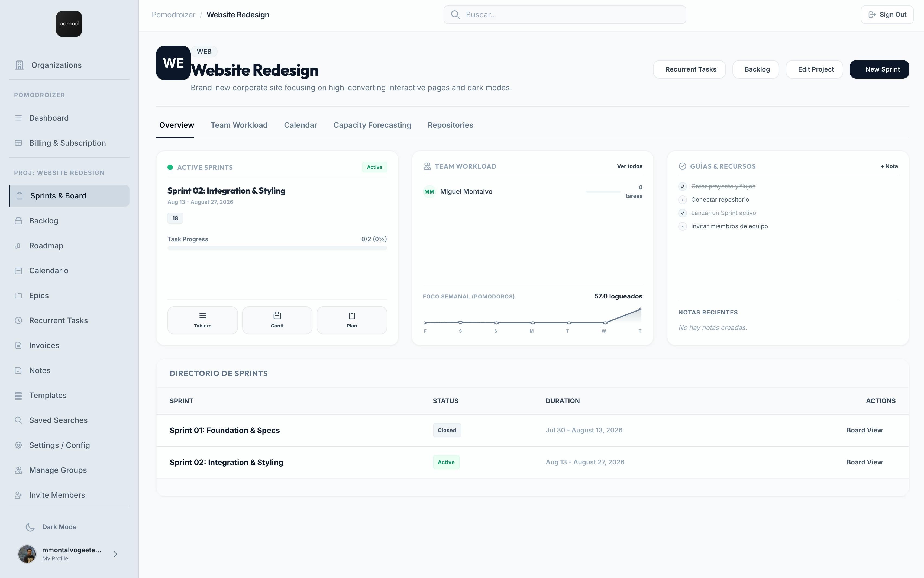Click '+ Nota' to add note
924x578 pixels.
click(889, 166)
